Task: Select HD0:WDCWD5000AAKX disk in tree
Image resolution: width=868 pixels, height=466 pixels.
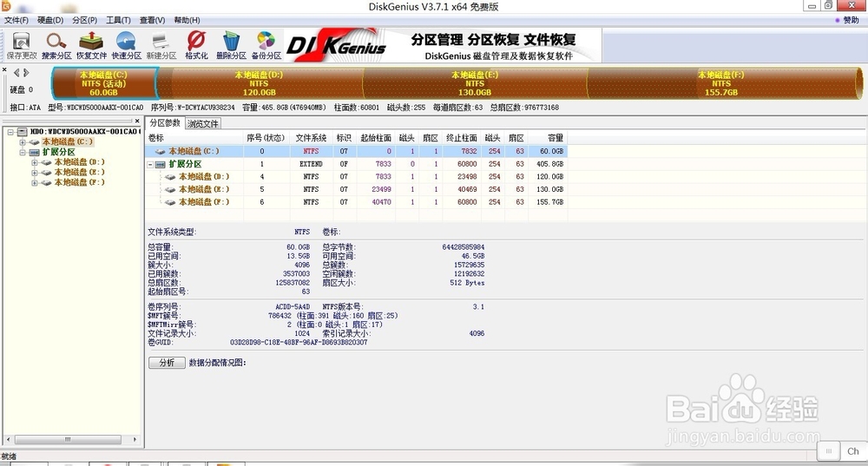Action: pyautogui.click(x=85, y=132)
